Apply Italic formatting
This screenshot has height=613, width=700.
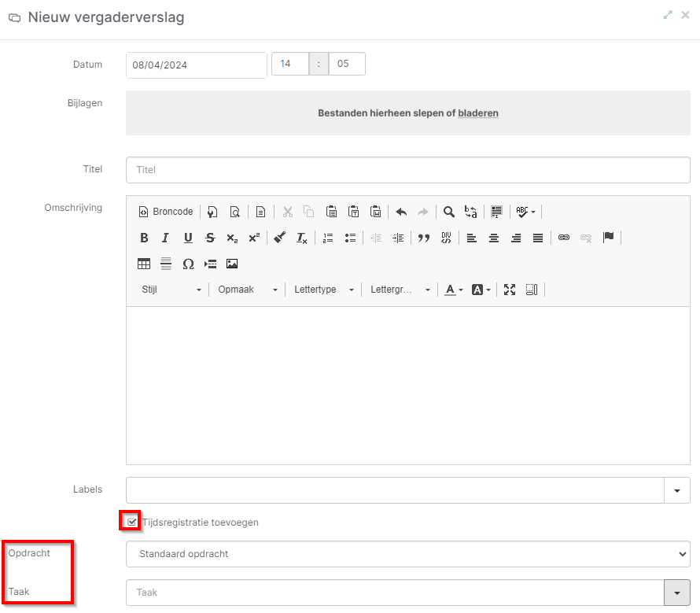coord(166,238)
